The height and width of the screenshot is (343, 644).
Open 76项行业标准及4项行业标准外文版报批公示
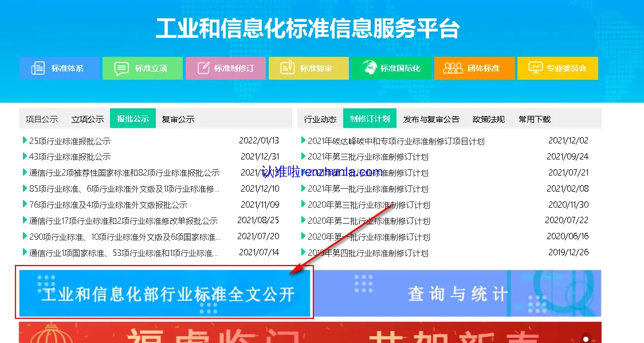click(108, 205)
